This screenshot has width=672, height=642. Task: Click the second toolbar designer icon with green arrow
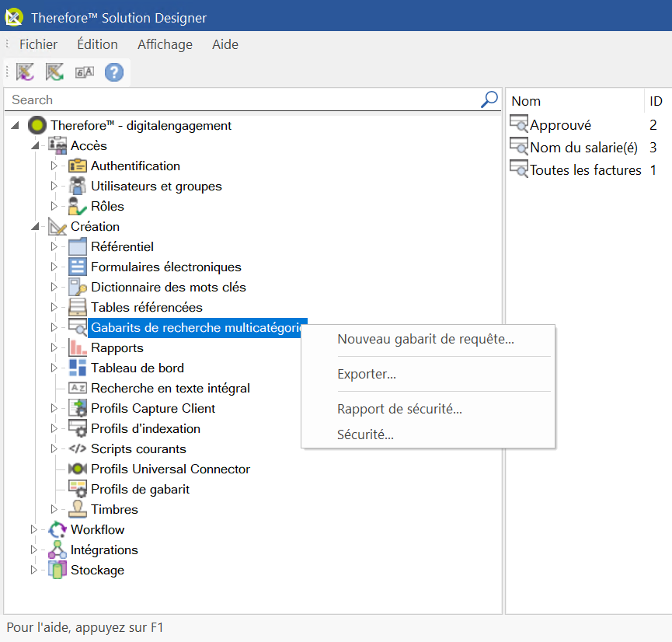54,72
